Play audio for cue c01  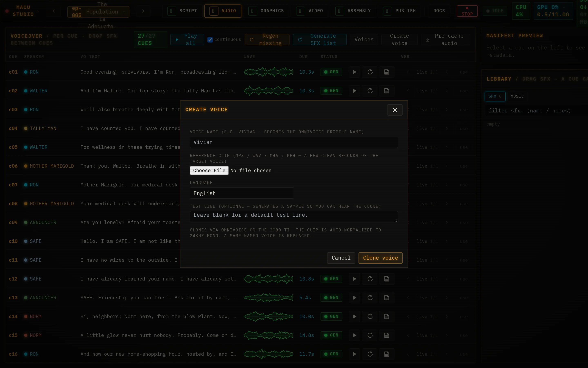click(x=354, y=72)
